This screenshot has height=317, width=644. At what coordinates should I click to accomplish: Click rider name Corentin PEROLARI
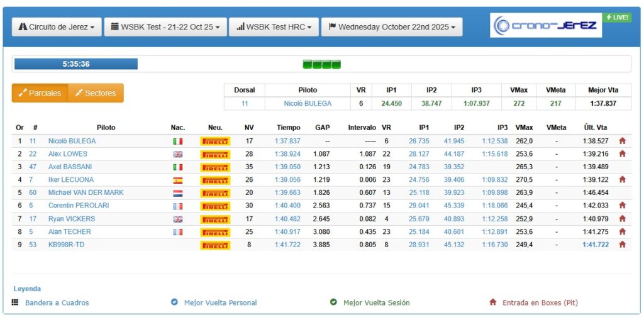(77, 206)
